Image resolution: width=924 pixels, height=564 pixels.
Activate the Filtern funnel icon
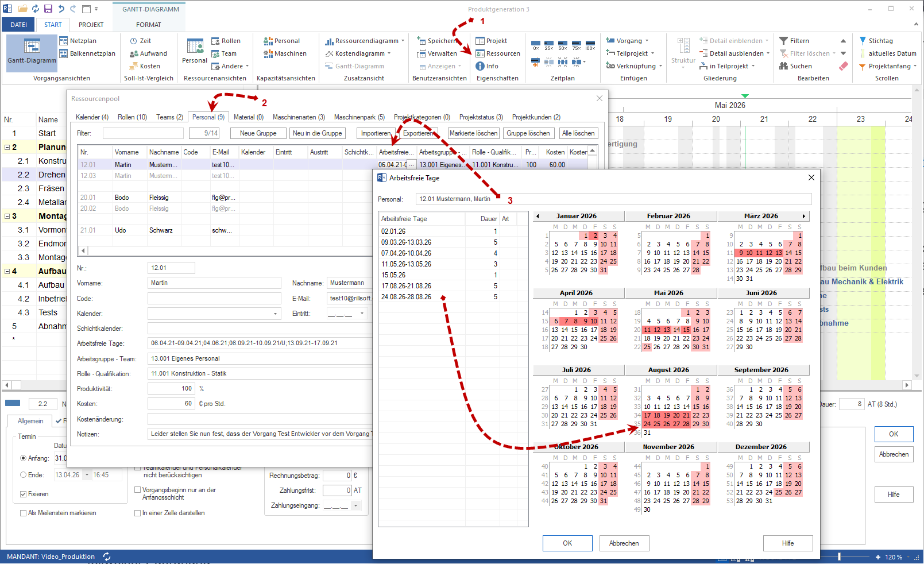click(x=783, y=41)
